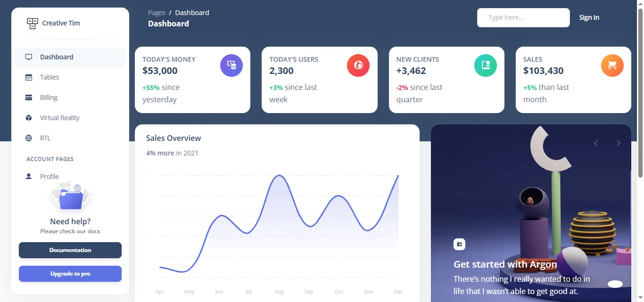Screen dimensions: 644x302
Task: Click the camera icon on the carousel card
Action: click(x=459, y=244)
